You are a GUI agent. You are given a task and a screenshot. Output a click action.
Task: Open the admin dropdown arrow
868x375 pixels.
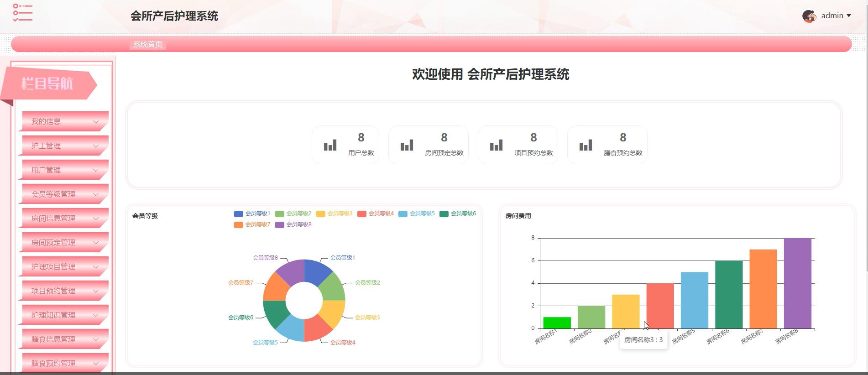849,16
